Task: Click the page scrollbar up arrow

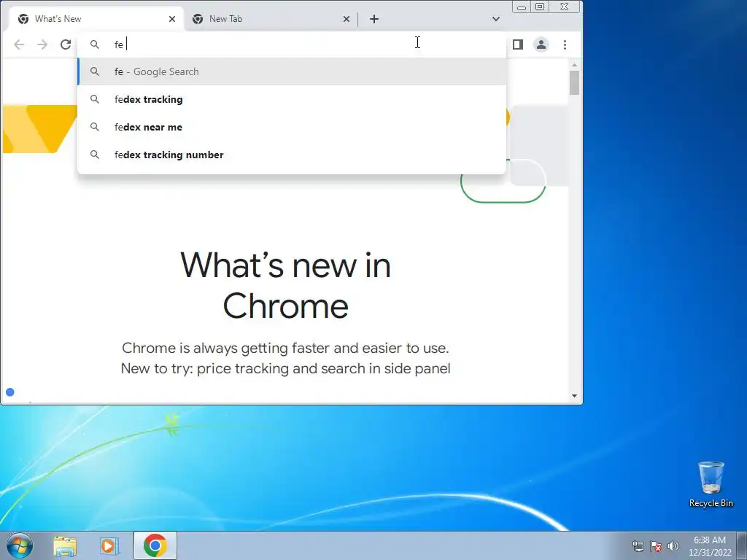Action: pyautogui.click(x=574, y=64)
